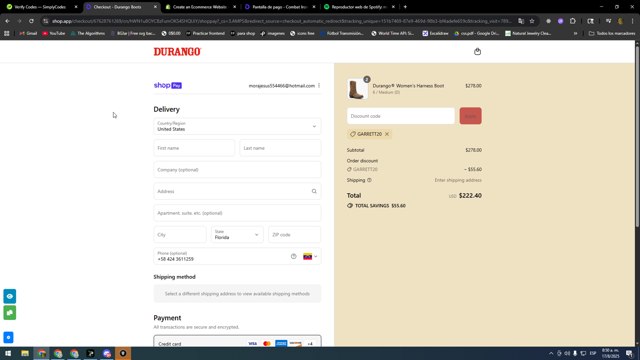The image size is (640, 360).
Task: Remove the GARRETT20 discount tag
Action: point(387,134)
